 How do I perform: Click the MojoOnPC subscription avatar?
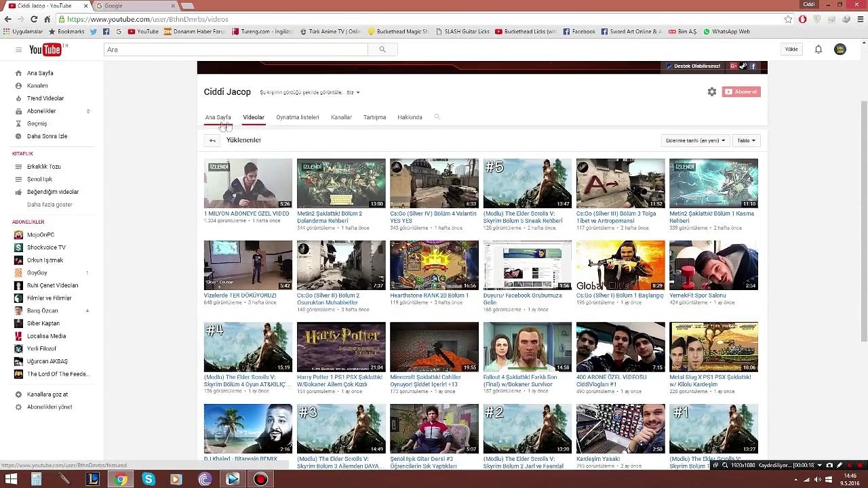click(x=19, y=235)
